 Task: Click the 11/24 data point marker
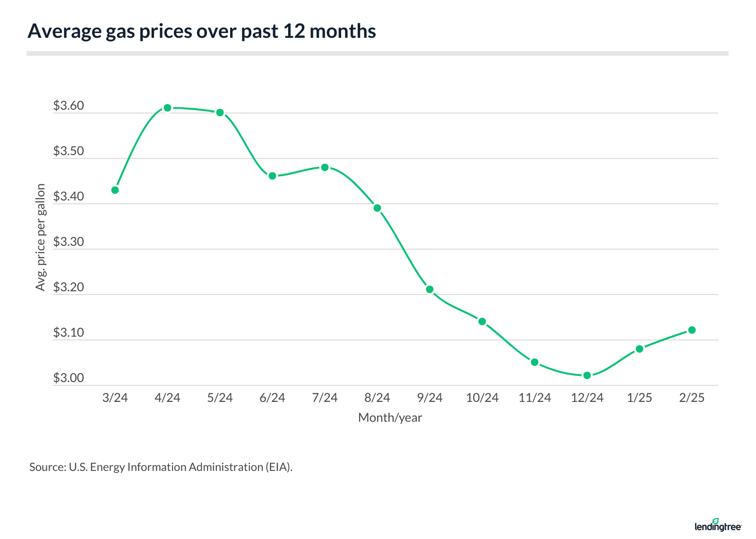click(534, 362)
